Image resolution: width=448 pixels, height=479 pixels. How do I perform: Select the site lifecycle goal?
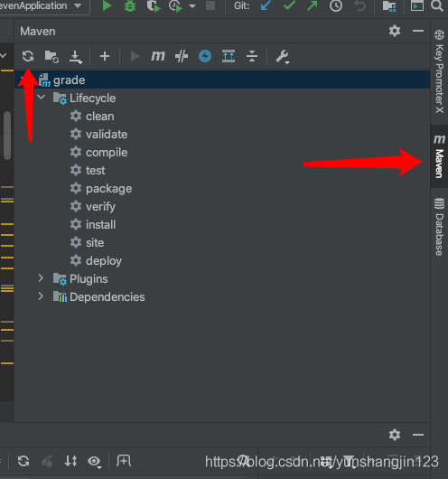coord(95,243)
